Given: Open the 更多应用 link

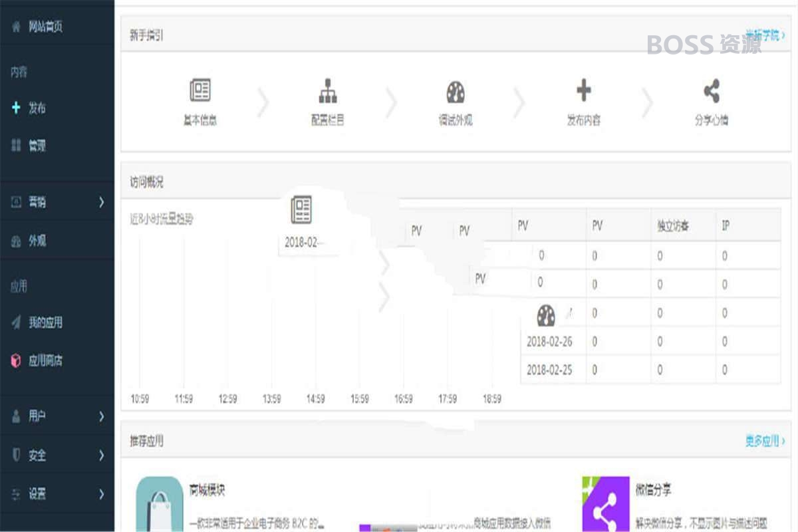Looking at the screenshot, I should (x=765, y=440).
